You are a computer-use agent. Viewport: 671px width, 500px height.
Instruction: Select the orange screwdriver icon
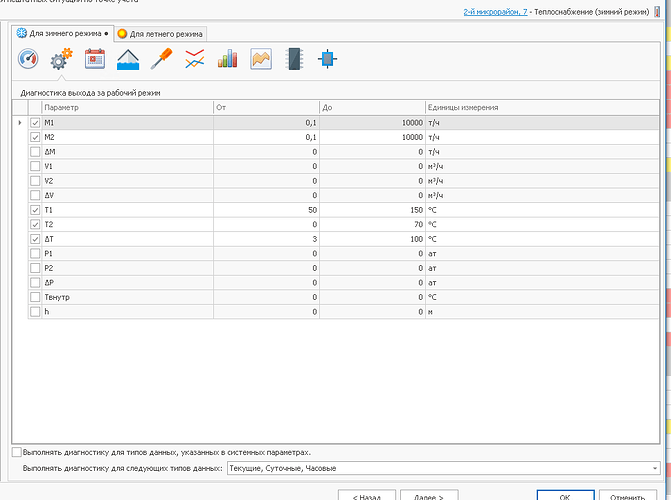pos(161,60)
